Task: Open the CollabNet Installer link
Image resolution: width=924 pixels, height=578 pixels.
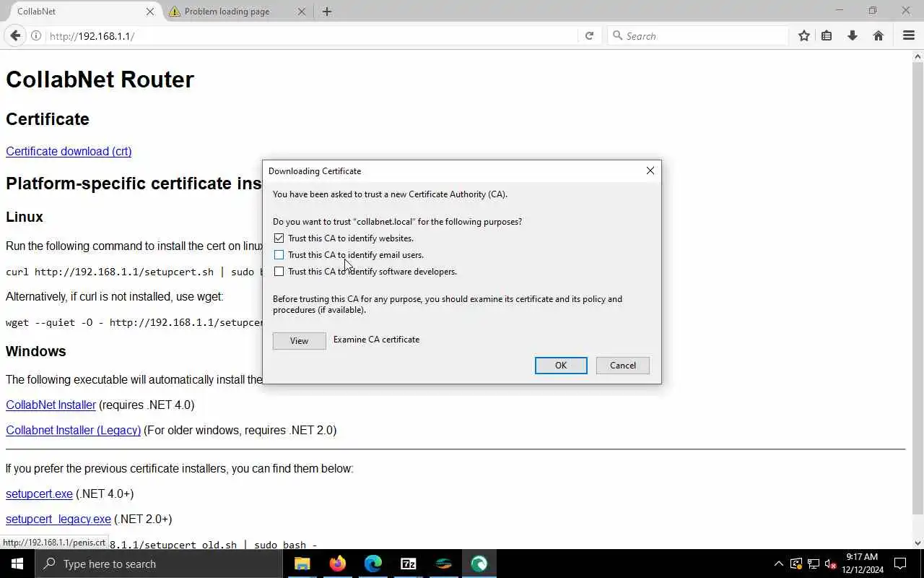Action: pos(51,405)
